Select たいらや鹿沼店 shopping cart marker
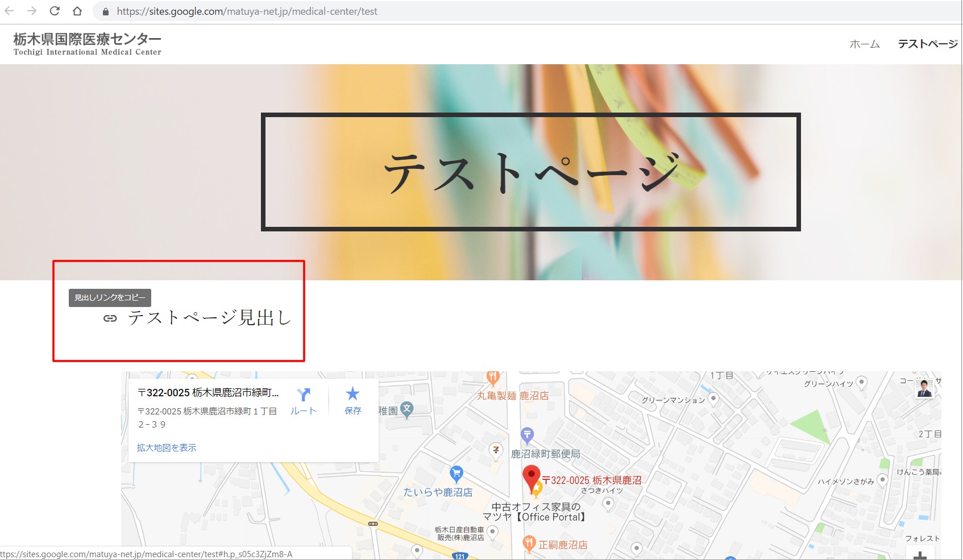The height and width of the screenshot is (560, 963). point(456,474)
